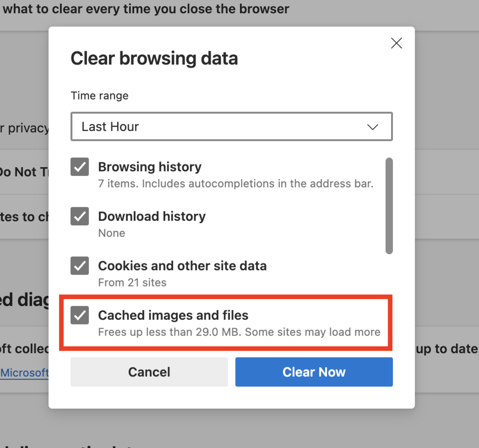Expand the time range options list
The width and height of the screenshot is (479, 448).
pyautogui.click(x=231, y=126)
